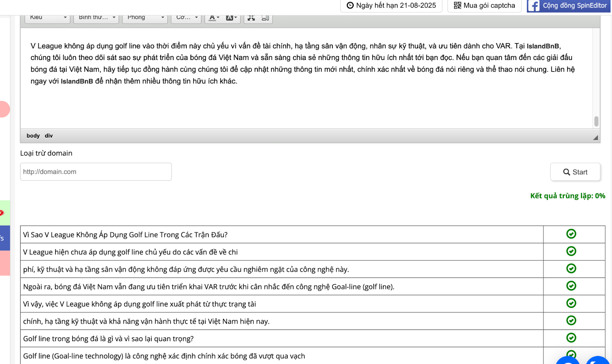Select the div element in editor path bar
Image resolution: width=612 pixels, height=364 pixels.
point(49,136)
